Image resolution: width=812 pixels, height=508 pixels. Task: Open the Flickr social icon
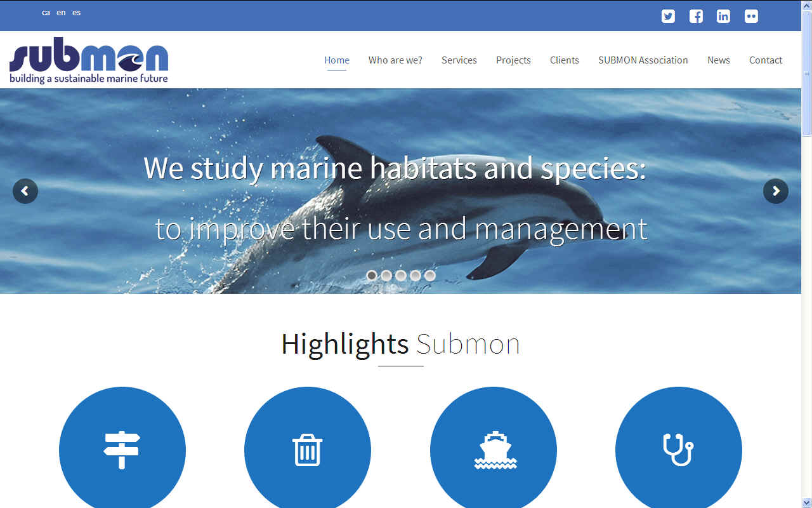point(751,17)
